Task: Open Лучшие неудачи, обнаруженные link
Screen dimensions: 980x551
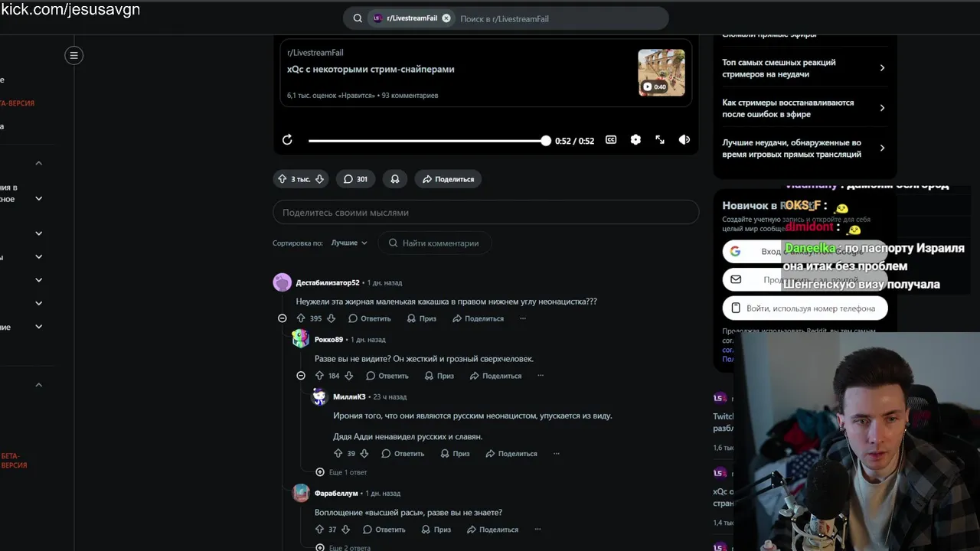Action: click(804, 148)
